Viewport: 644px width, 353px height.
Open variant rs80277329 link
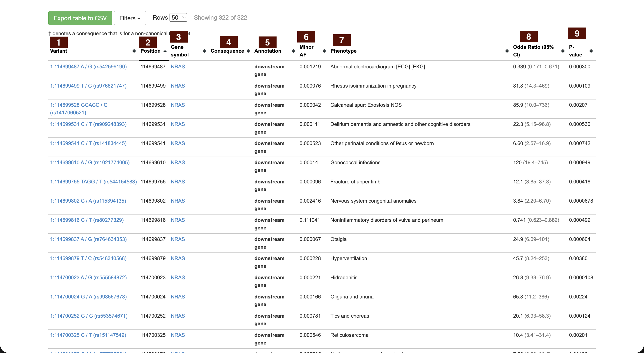[87, 220]
